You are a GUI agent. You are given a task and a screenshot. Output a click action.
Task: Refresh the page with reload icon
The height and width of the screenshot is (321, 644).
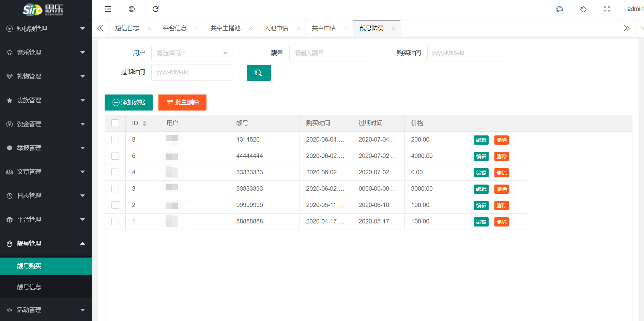[155, 9]
